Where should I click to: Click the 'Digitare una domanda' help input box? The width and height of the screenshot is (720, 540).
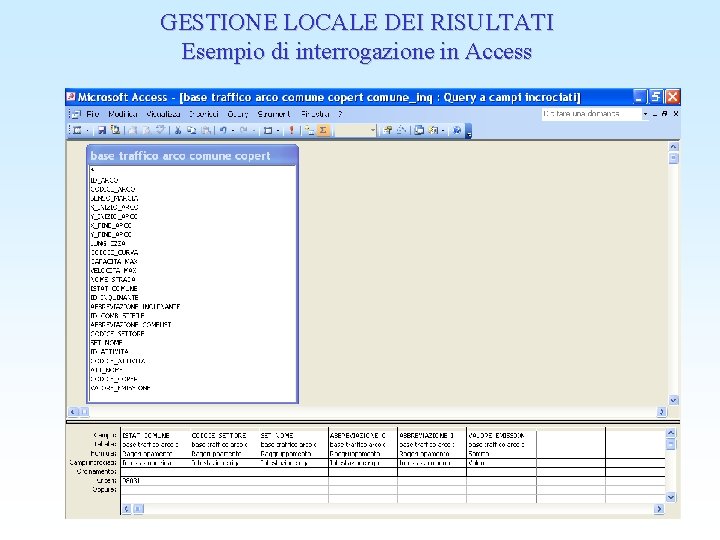(x=591, y=114)
